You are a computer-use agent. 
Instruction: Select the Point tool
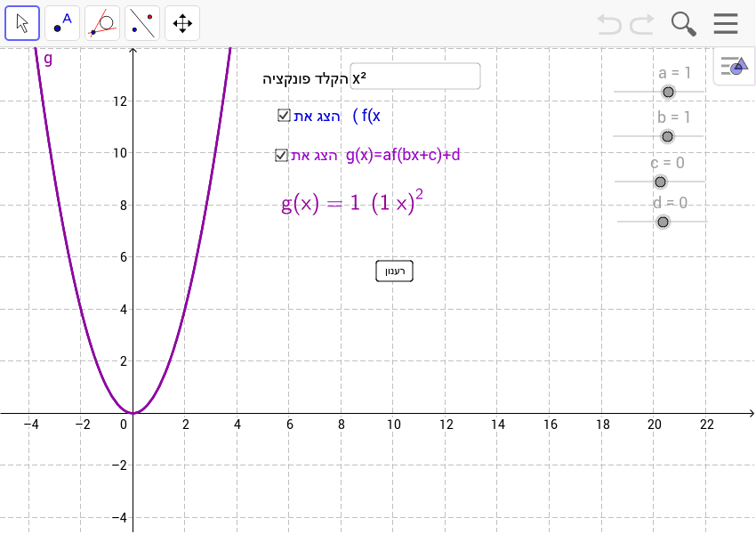coord(62,23)
